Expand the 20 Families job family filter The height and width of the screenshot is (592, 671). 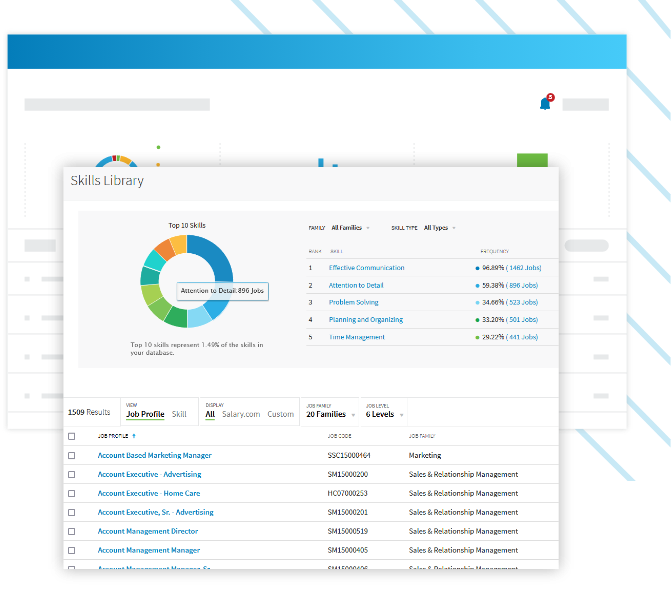tap(329, 414)
